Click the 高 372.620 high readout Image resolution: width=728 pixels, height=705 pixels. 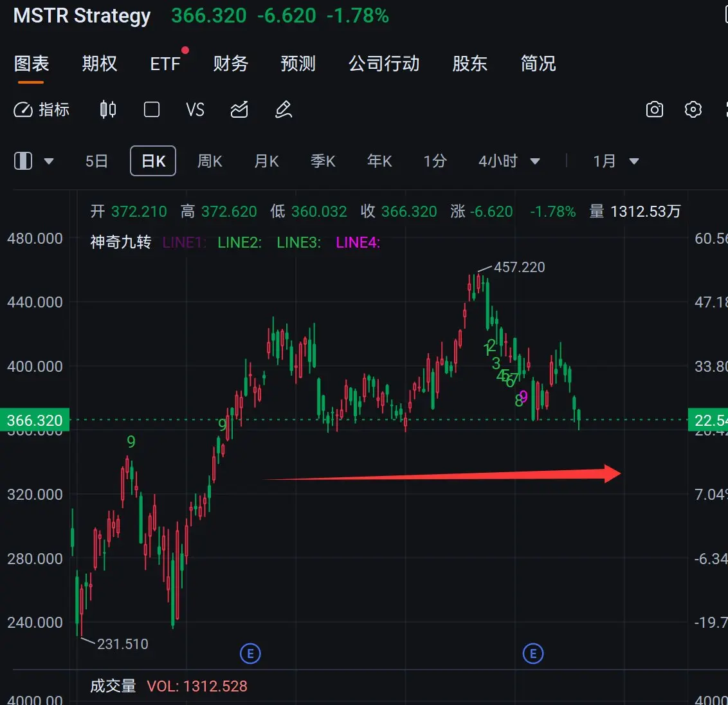[219, 212]
